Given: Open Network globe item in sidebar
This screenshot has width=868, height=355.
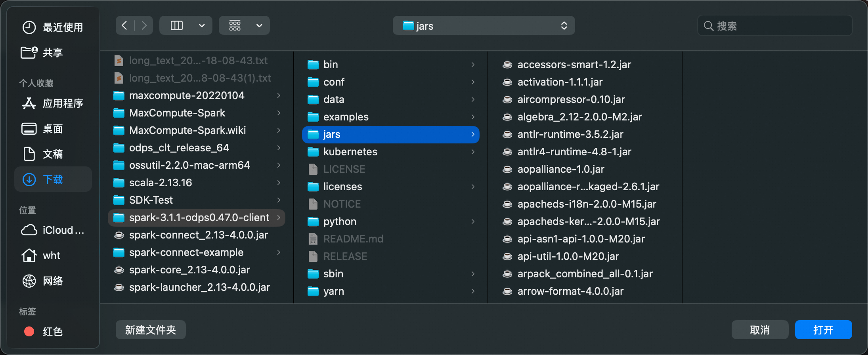Looking at the screenshot, I should [x=29, y=281].
